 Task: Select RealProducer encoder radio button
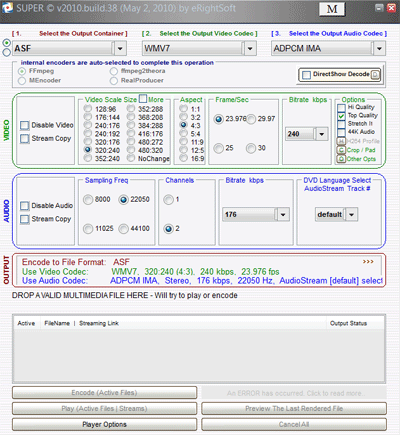(x=114, y=80)
